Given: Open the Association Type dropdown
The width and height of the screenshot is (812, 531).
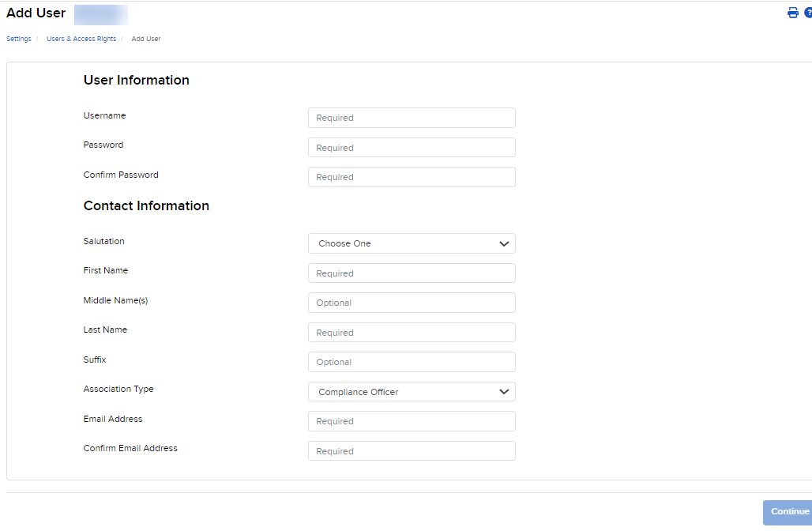Looking at the screenshot, I should 411,391.
